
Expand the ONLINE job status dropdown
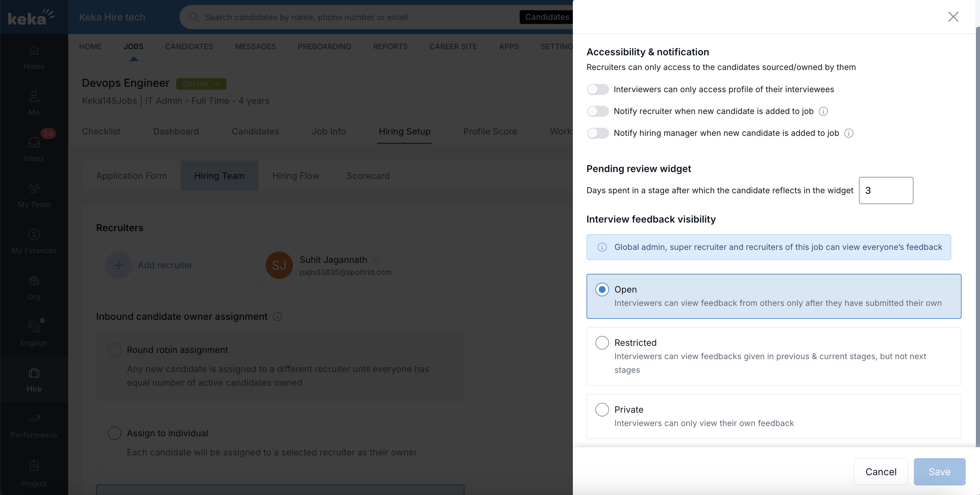click(x=201, y=84)
